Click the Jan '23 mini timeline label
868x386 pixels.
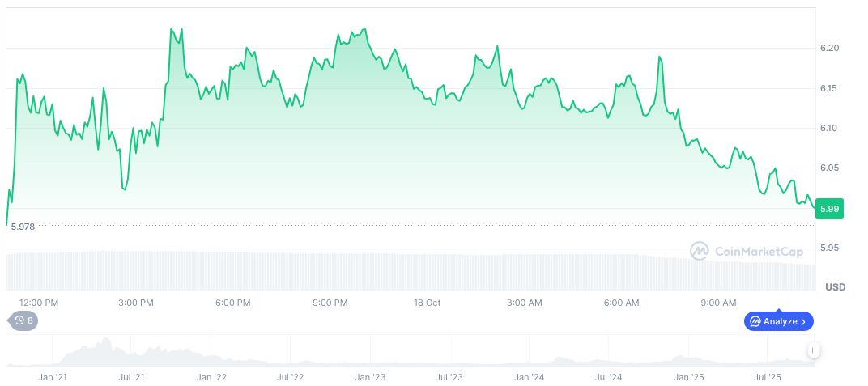point(369,377)
